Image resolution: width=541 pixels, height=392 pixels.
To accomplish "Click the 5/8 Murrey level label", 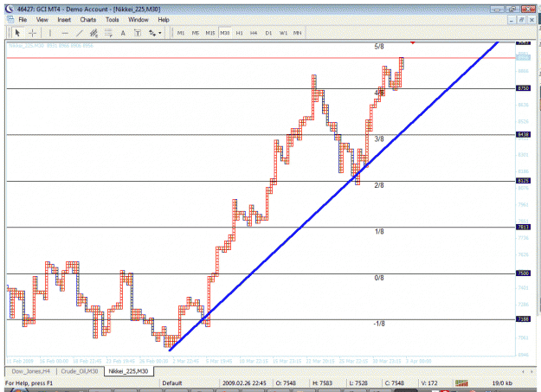I will point(379,47).
